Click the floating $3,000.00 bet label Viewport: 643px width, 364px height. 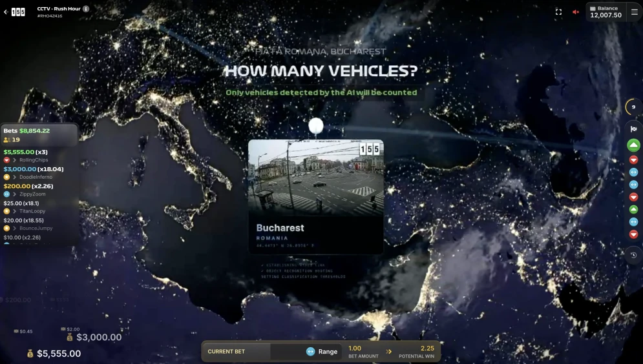(99, 337)
